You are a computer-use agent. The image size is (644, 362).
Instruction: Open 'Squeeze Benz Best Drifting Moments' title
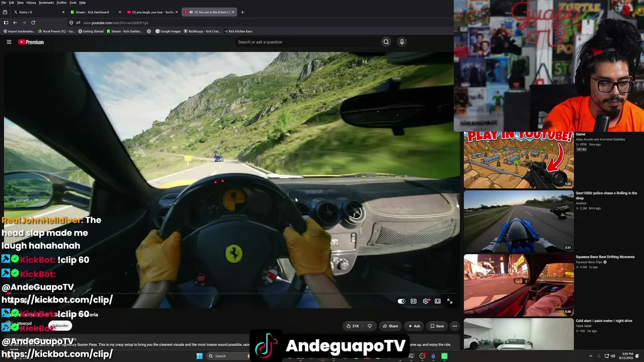(605, 257)
